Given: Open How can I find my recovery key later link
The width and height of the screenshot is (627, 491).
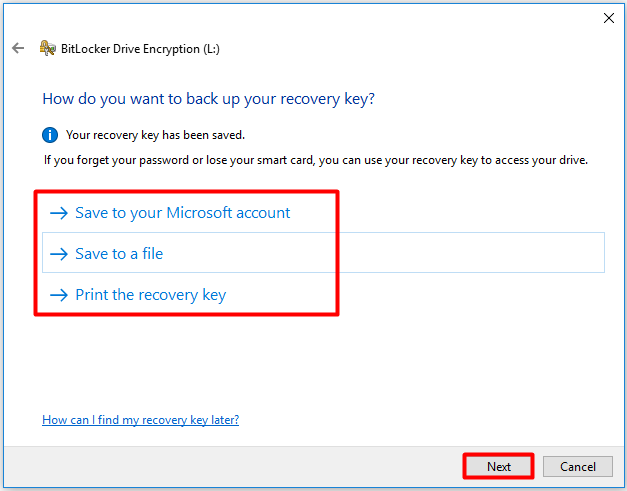Looking at the screenshot, I should point(140,420).
